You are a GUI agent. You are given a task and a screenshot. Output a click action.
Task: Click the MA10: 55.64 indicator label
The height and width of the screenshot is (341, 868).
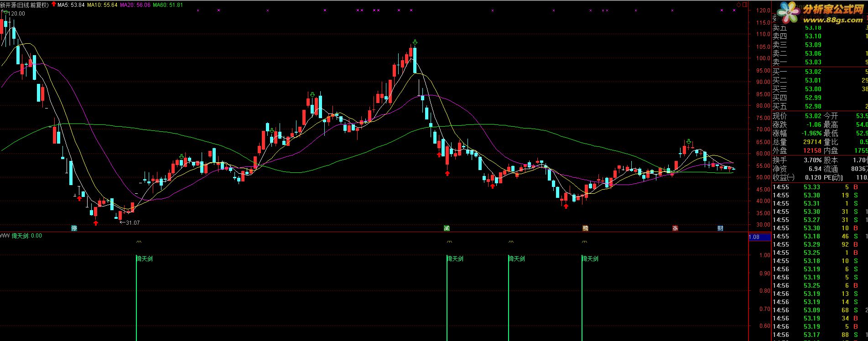pyautogui.click(x=102, y=5)
